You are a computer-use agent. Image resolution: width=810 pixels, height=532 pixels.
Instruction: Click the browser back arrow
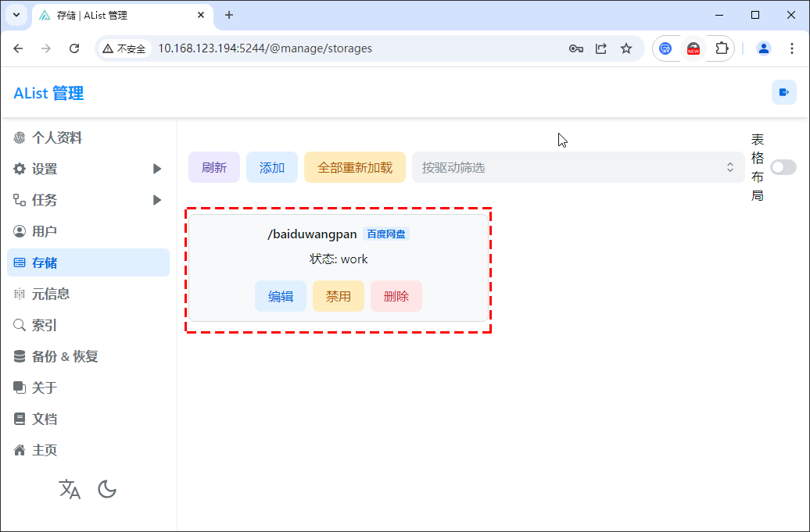tap(18, 48)
